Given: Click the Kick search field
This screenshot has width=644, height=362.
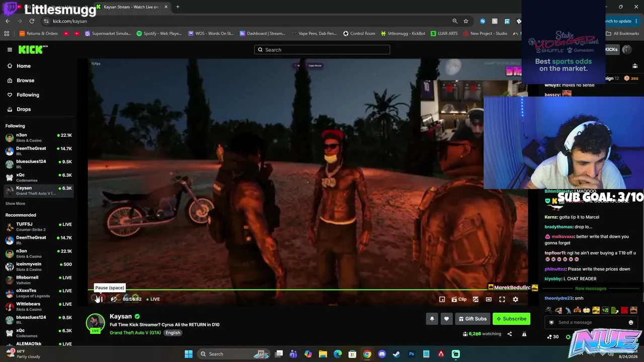Looking at the screenshot, I should point(322,50).
